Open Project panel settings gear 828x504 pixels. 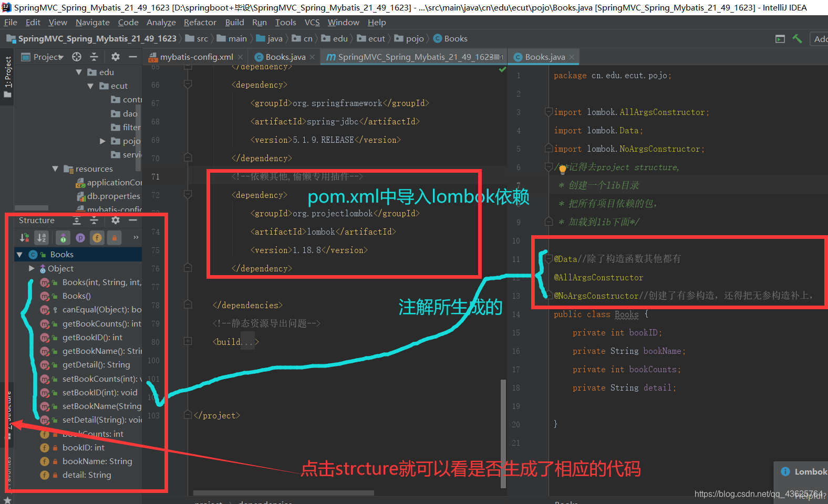point(116,57)
